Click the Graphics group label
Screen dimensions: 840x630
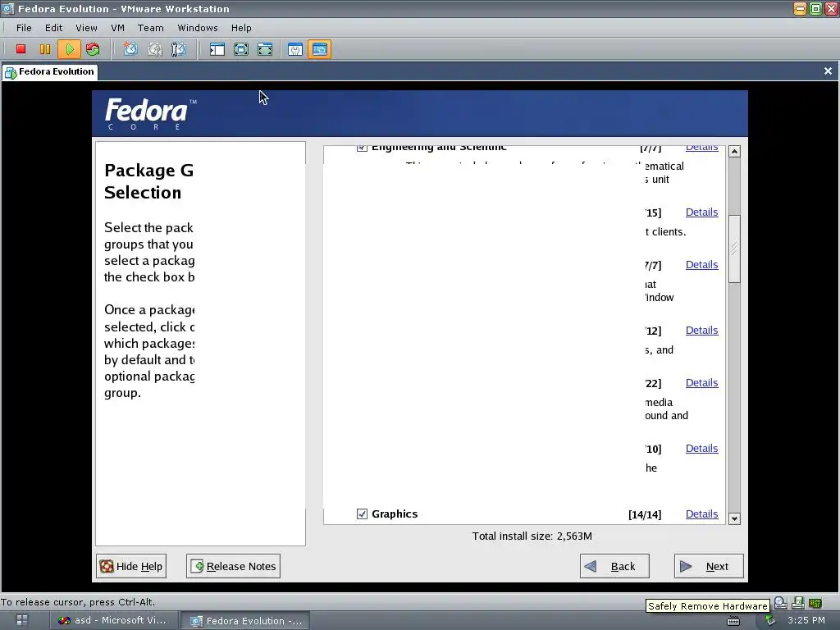tap(395, 514)
